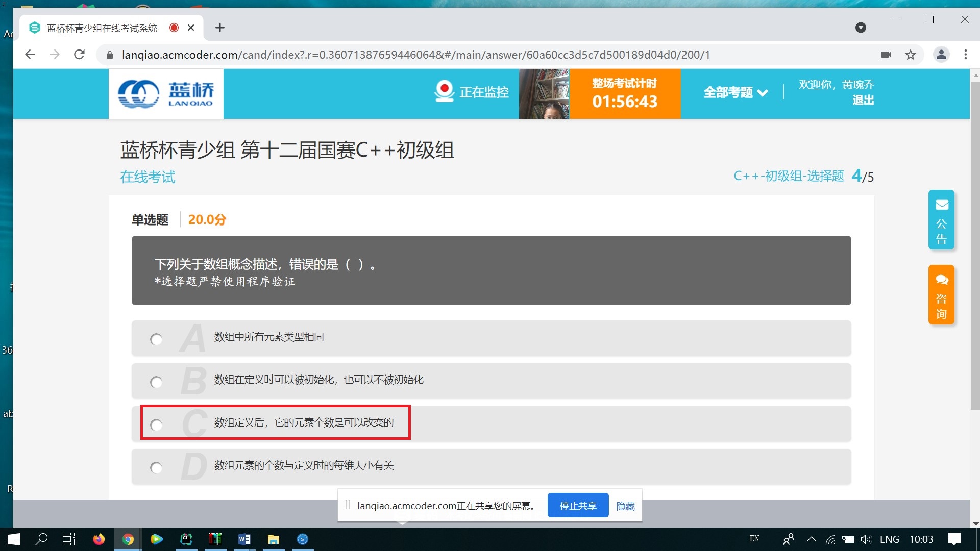The height and width of the screenshot is (551, 980).
Task: Bookmark this page with star icon
Action: tap(911, 55)
